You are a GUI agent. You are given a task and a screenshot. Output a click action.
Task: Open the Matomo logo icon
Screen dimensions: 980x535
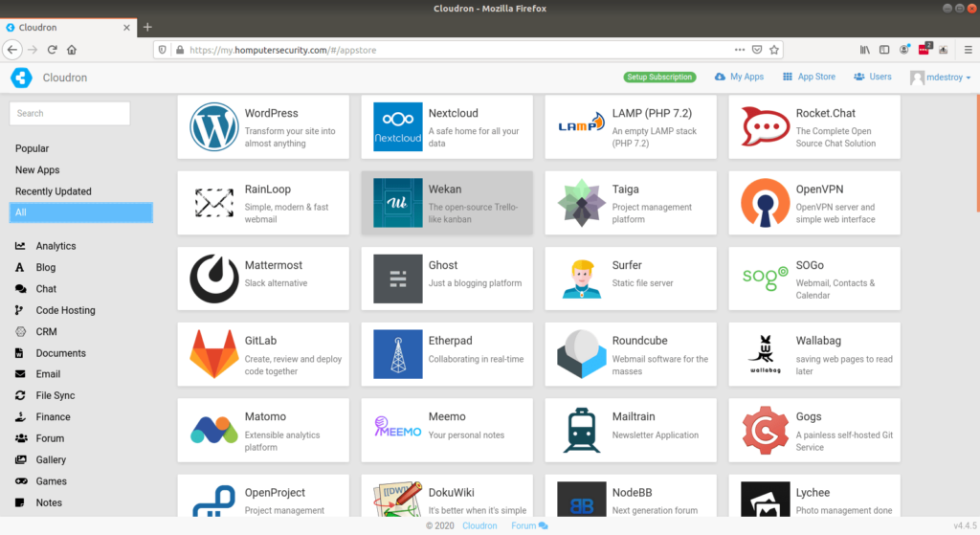(213, 431)
